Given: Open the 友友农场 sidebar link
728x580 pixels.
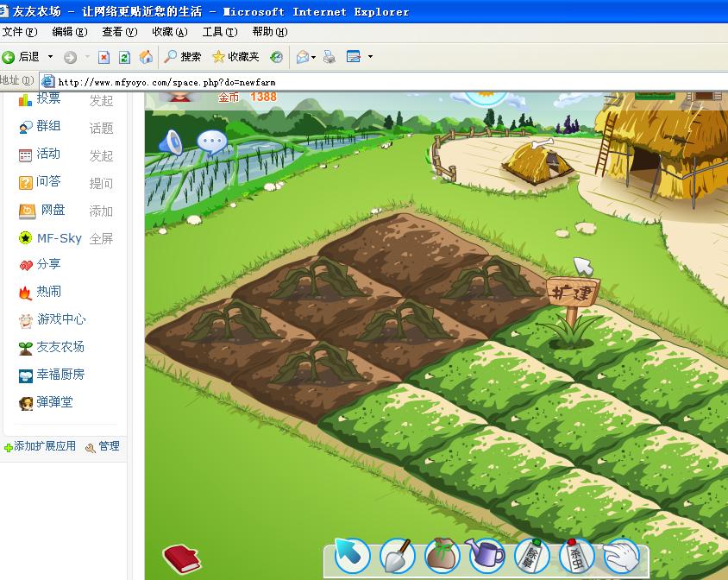Looking at the screenshot, I should point(60,347).
